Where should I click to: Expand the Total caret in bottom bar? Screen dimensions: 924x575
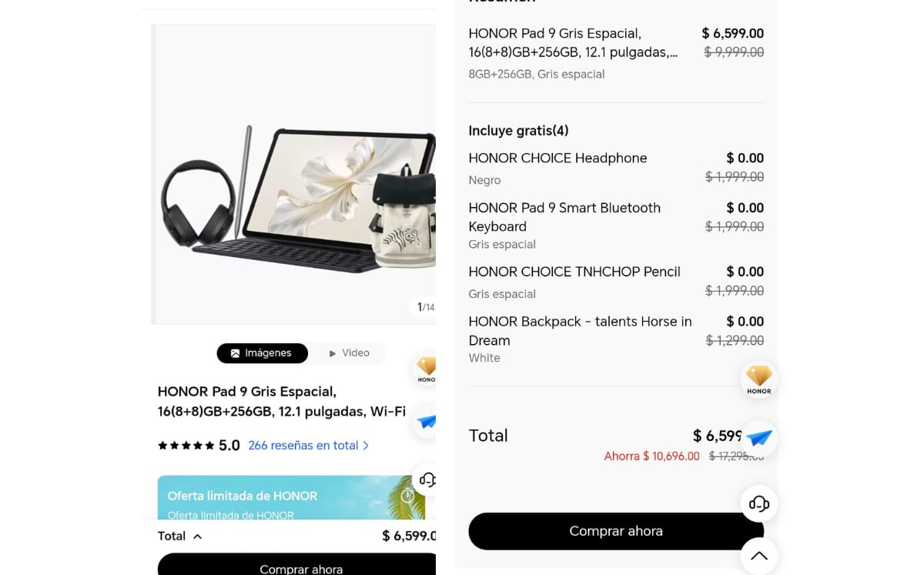pyautogui.click(x=198, y=537)
